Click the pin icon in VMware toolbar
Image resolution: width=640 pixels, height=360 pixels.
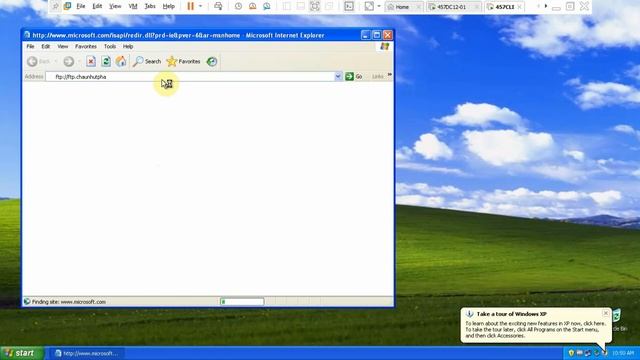tap(55, 6)
